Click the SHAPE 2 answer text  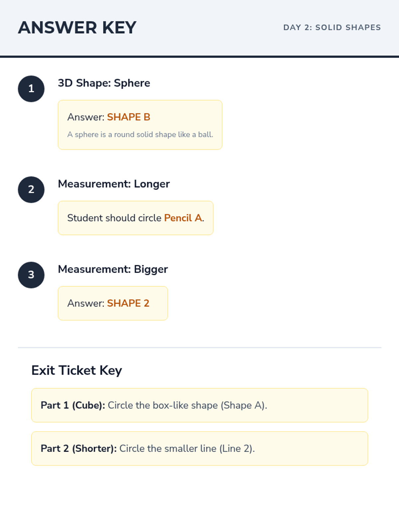click(x=128, y=303)
